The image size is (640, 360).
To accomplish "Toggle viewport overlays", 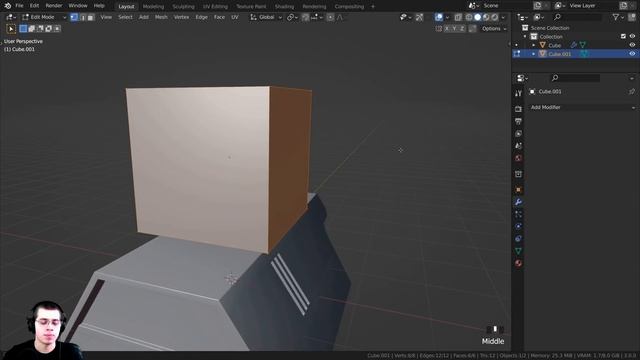I will tap(438, 17).
